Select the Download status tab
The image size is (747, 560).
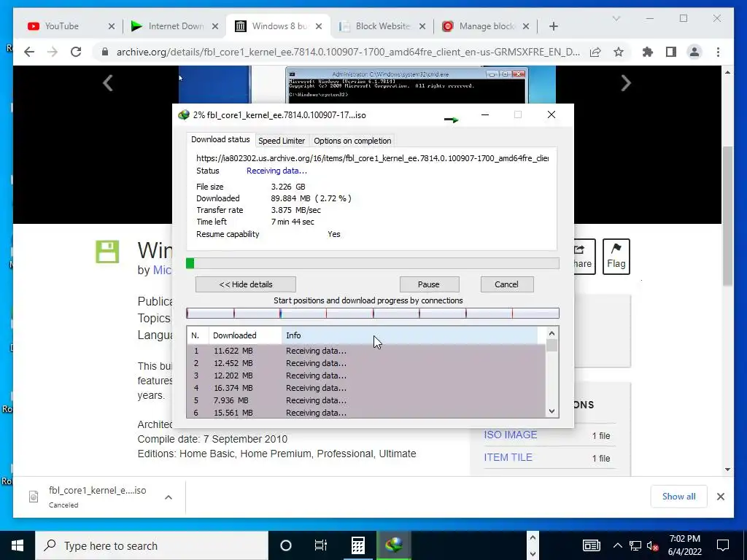[220, 139]
